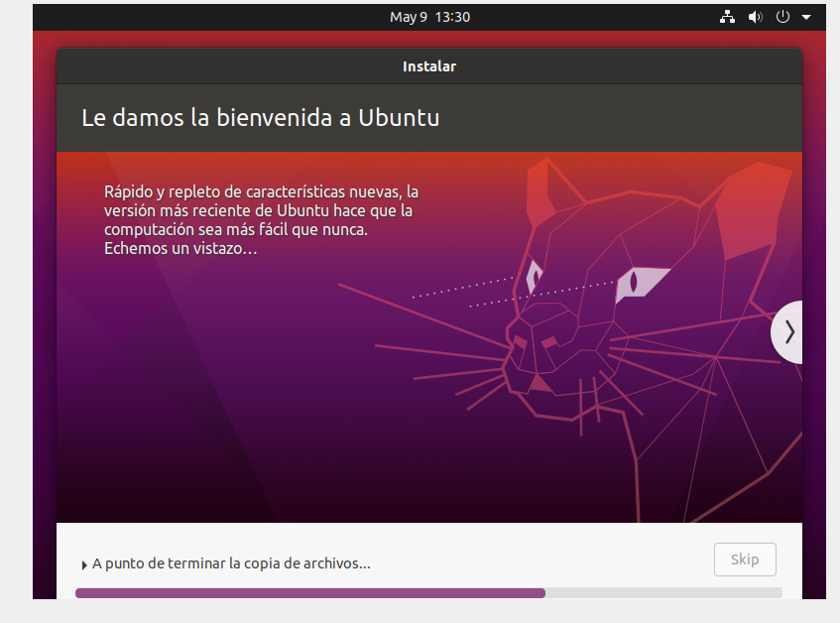Click the wired network status icon
Image resolution: width=840 pixels, height=623 pixels.
tap(727, 17)
